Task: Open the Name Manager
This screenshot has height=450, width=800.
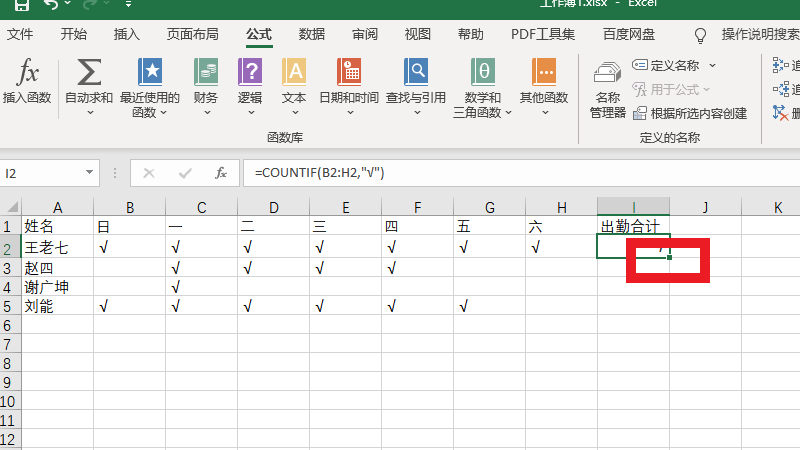Action: point(607,88)
